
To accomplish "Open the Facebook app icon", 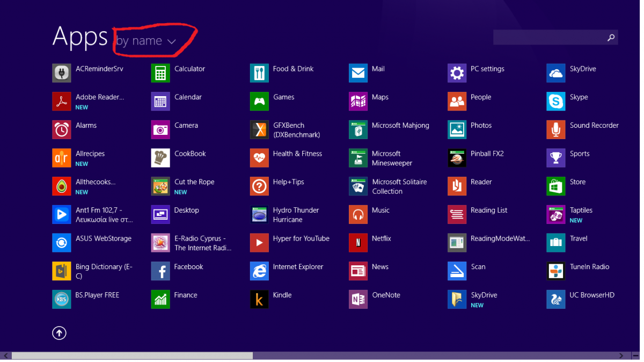I will [160, 271].
